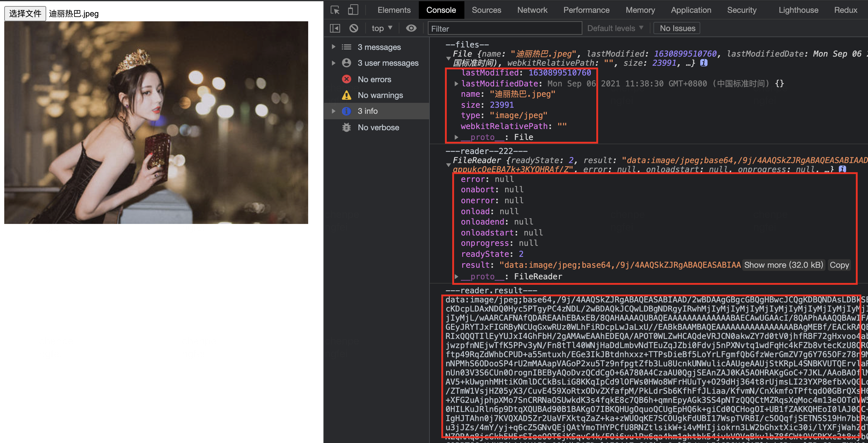Expand the __proto__: File entry

(x=456, y=137)
